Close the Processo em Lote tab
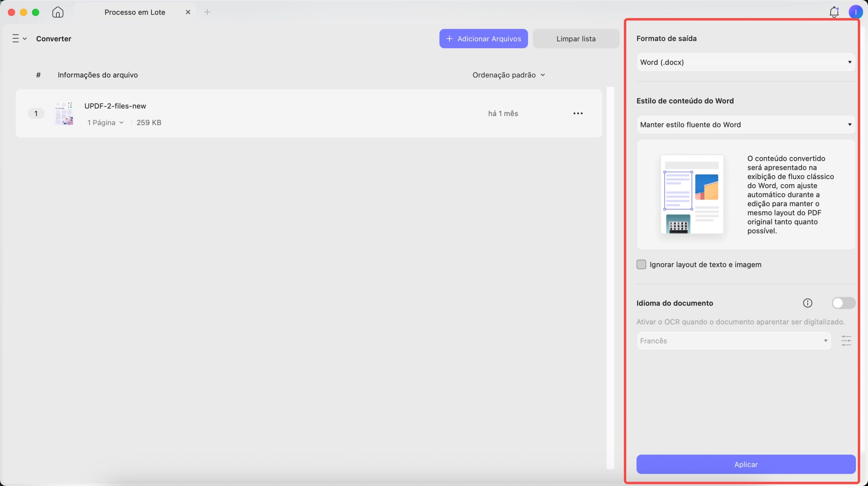Image resolution: width=868 pixels, height=486 pixels. (188, 12)
